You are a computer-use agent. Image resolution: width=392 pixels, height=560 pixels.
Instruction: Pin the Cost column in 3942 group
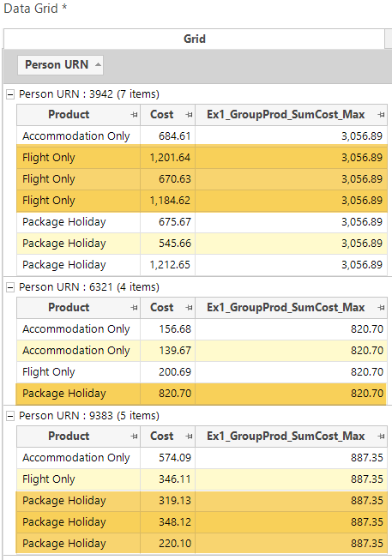(x=189, y=115)
